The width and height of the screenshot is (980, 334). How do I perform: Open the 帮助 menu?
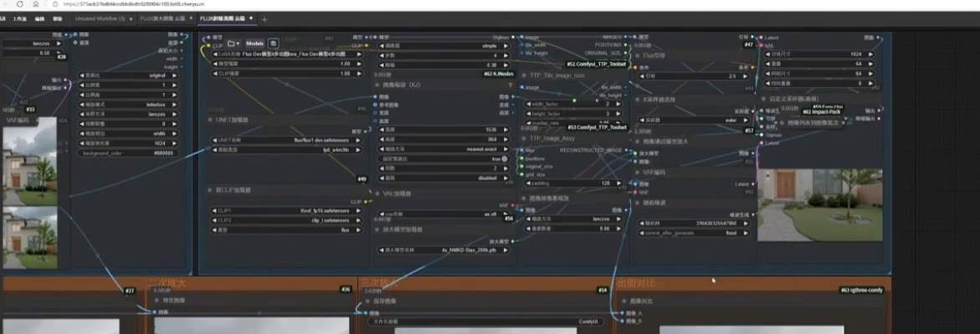[58, 18]
